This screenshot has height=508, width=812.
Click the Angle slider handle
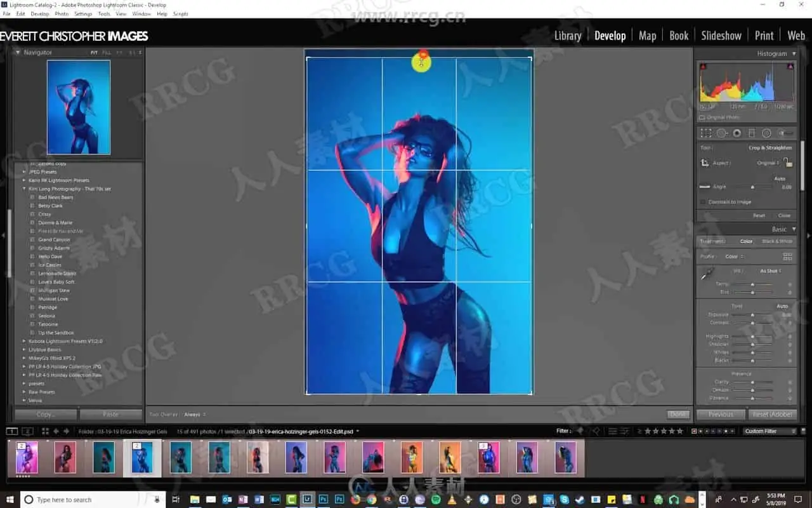pos(752,187)
